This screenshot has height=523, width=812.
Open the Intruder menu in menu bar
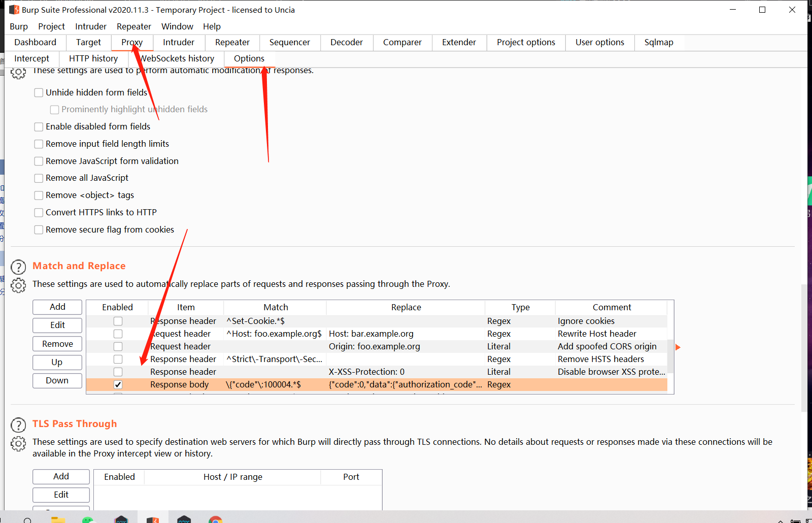click(91, 26)
